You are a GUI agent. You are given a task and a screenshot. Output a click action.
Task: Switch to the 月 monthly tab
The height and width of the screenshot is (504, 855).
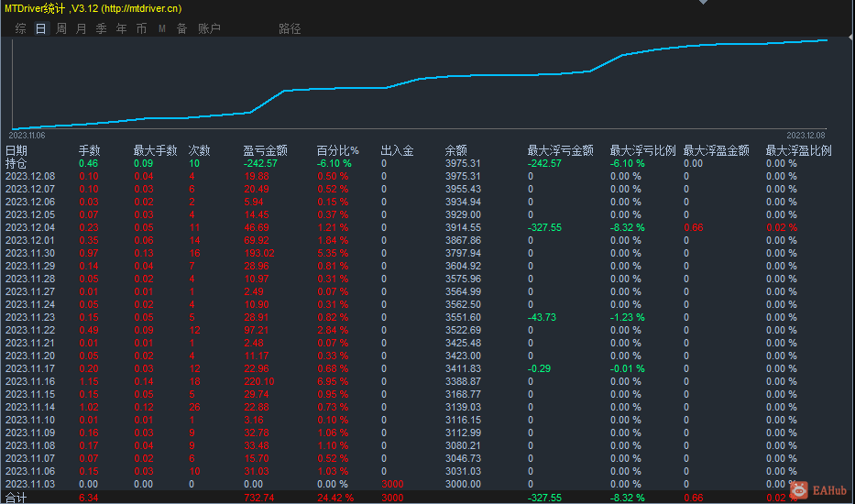[82, 28]
